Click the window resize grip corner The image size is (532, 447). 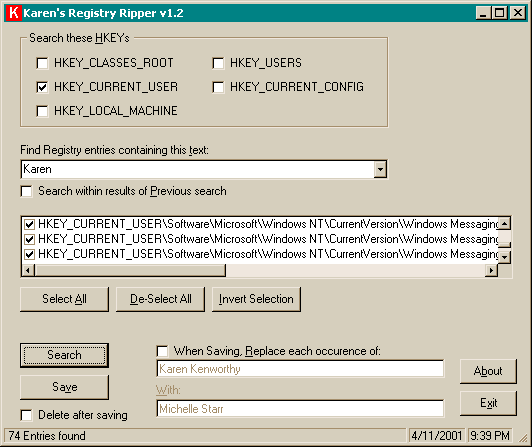524,439
